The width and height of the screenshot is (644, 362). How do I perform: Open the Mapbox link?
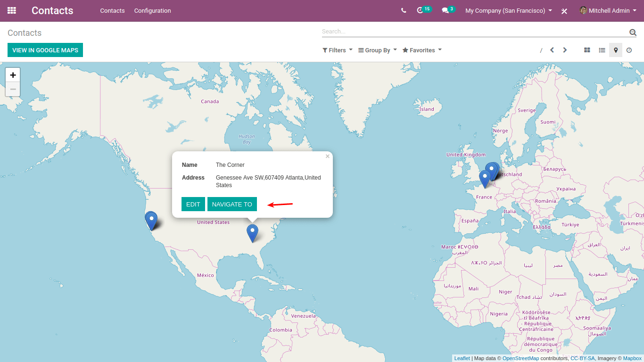point(632,358)
